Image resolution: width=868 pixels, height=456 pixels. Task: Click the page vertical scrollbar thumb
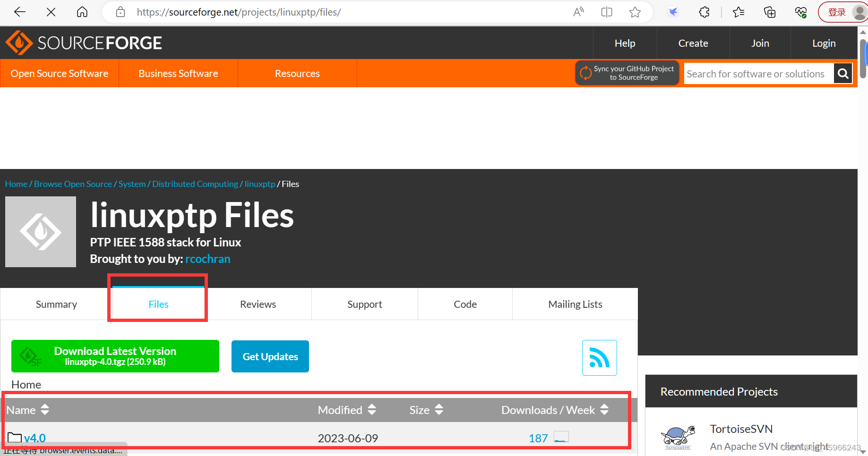point(863,59)
